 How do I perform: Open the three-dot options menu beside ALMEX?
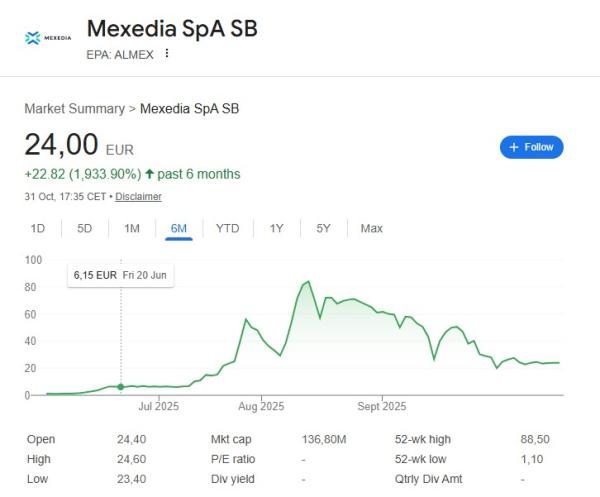click(167, 54)
